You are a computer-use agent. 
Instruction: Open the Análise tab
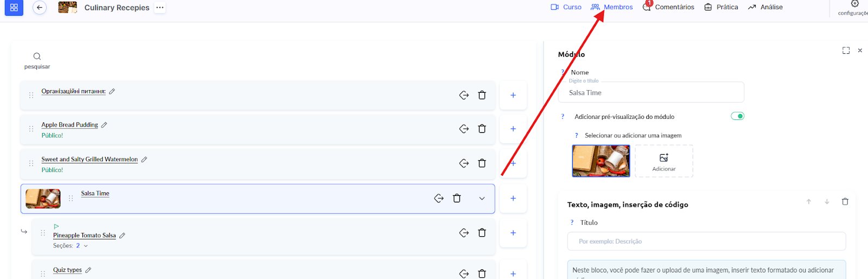[x=765, y=7]
